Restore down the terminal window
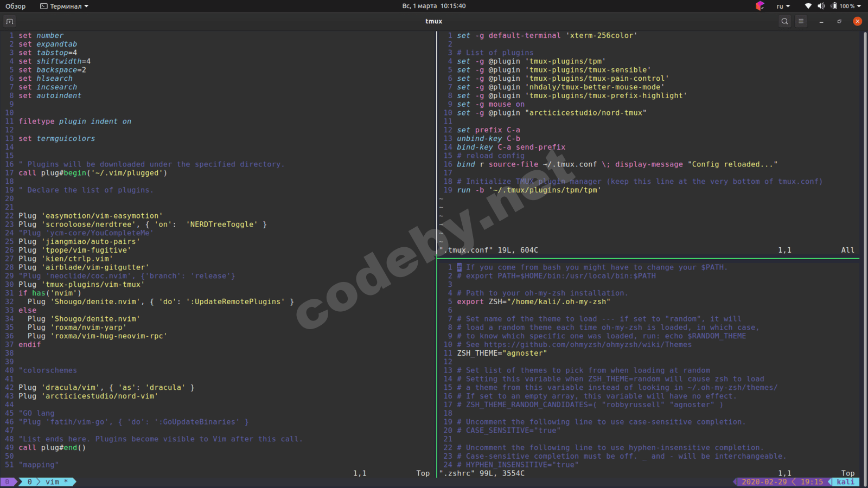 point(839,21)
